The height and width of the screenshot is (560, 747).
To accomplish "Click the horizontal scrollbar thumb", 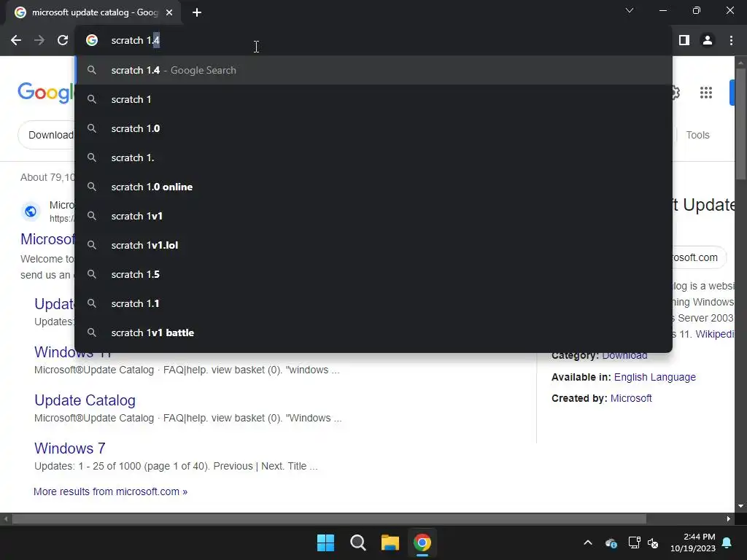I will [329, 518].
